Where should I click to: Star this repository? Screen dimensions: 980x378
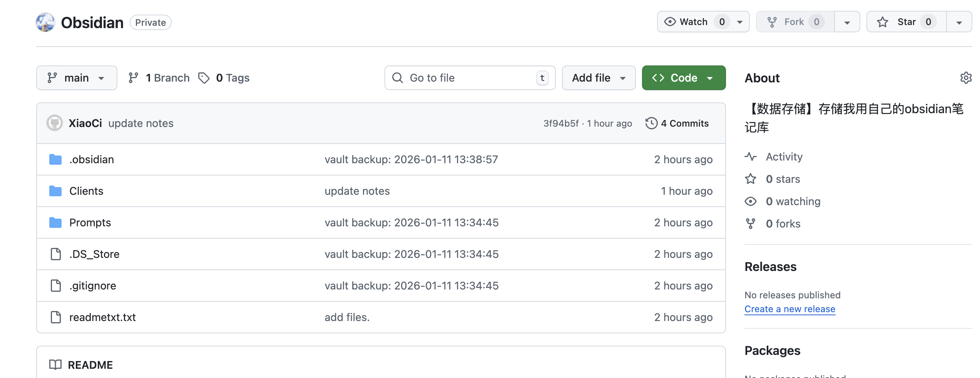click(x=906, y=22)
